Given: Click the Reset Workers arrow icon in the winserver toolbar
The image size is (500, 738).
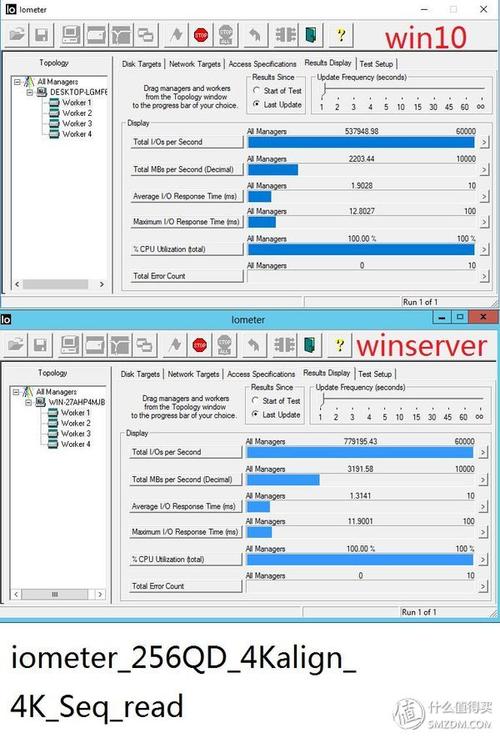Looking at the screenshot, I should pyautogui.click(x=253, y=345).
